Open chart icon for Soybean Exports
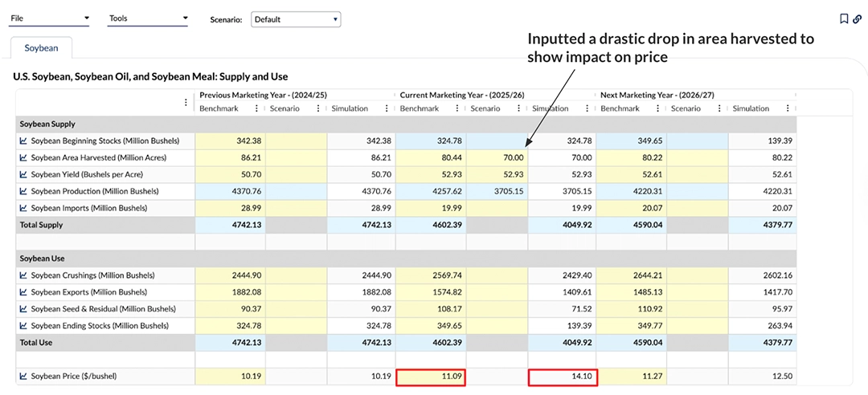This screenshot has height=395, width=868. [24, 292]
